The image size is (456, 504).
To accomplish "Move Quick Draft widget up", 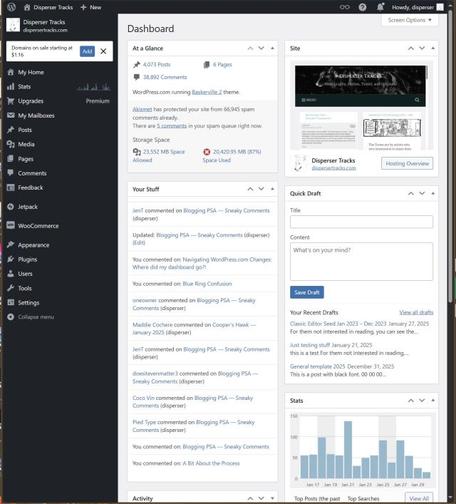I will click(x=411, y=193).
